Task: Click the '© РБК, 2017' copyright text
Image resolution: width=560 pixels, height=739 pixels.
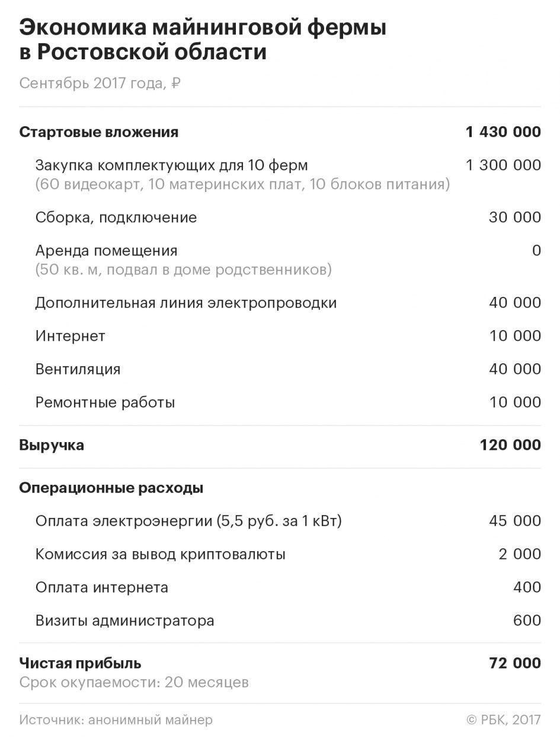Action: pos(504,720)
